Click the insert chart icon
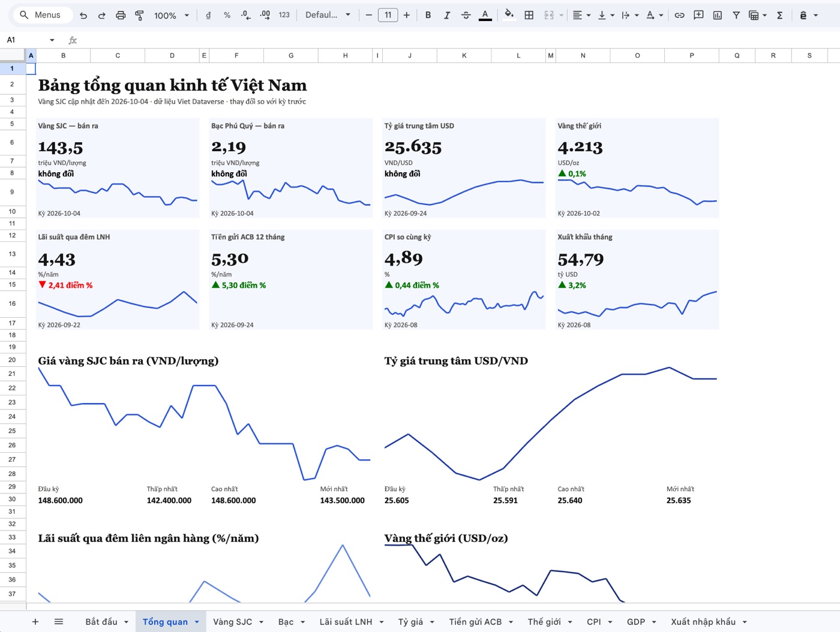 pos(717,15)
